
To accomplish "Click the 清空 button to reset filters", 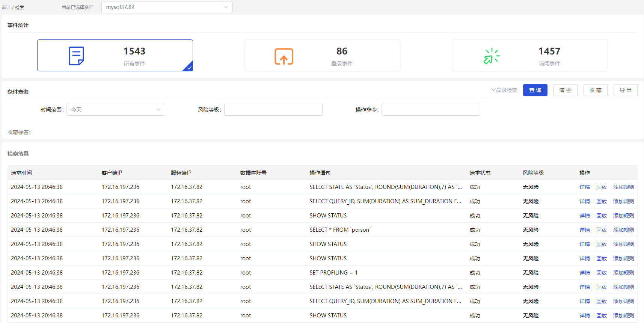I will (565, 90).
